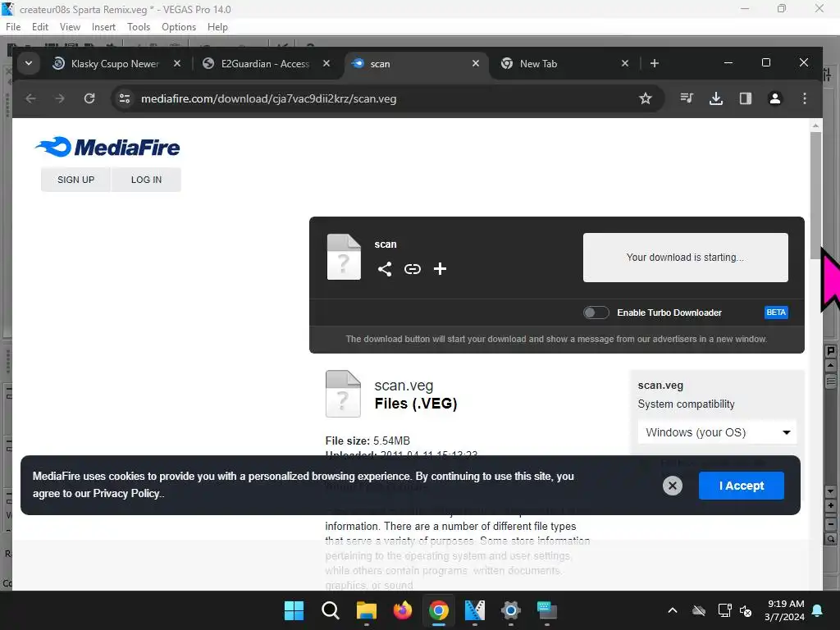This screenshot has width=840, height=630.
Task: Open Chrome profile icon
Action: tap(774, 98)
